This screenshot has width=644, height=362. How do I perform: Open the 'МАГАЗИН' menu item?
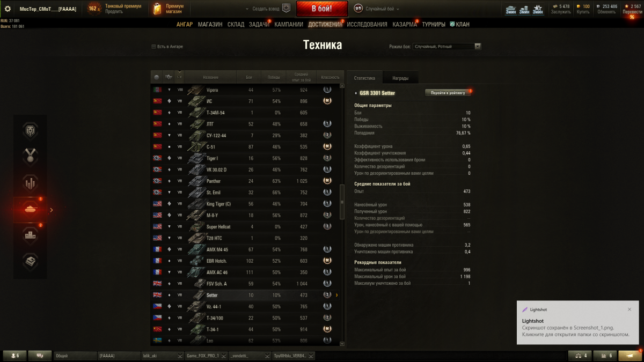(210, 24)
